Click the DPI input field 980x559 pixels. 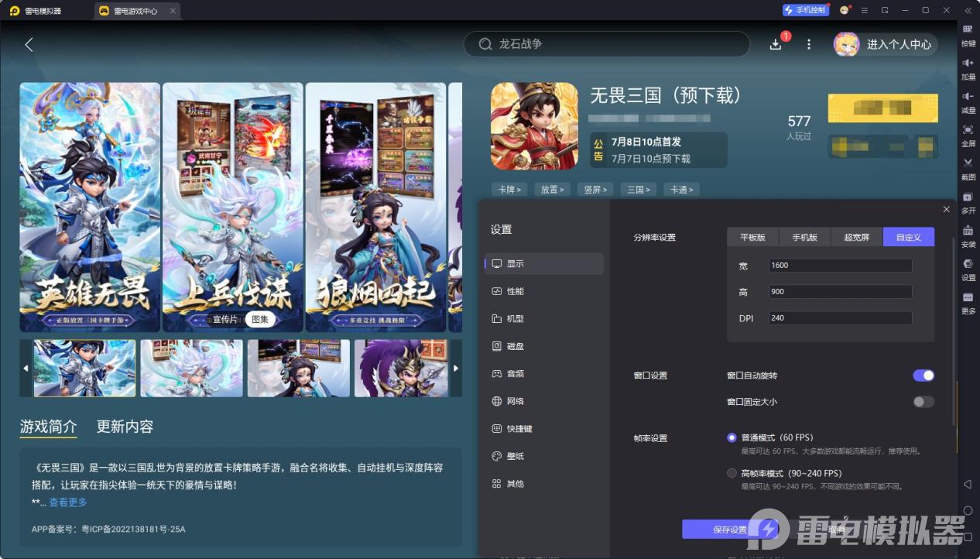click(x=840, y=318)
